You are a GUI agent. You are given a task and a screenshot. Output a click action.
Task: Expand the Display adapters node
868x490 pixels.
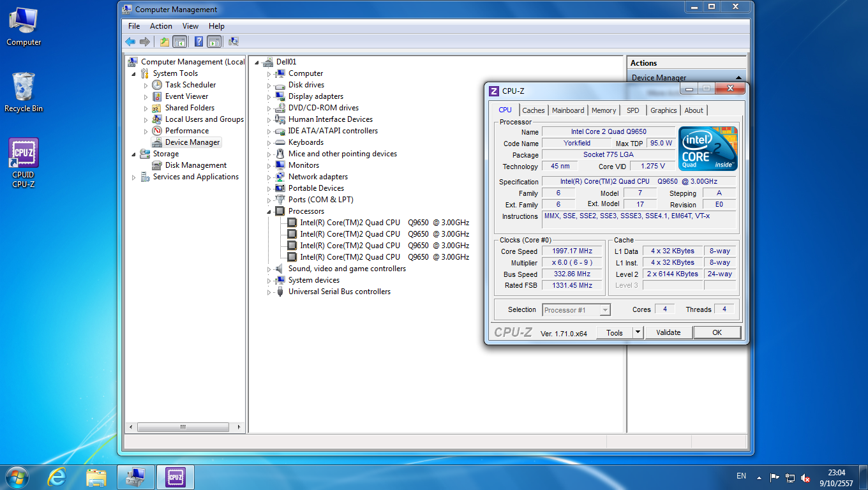269,96
